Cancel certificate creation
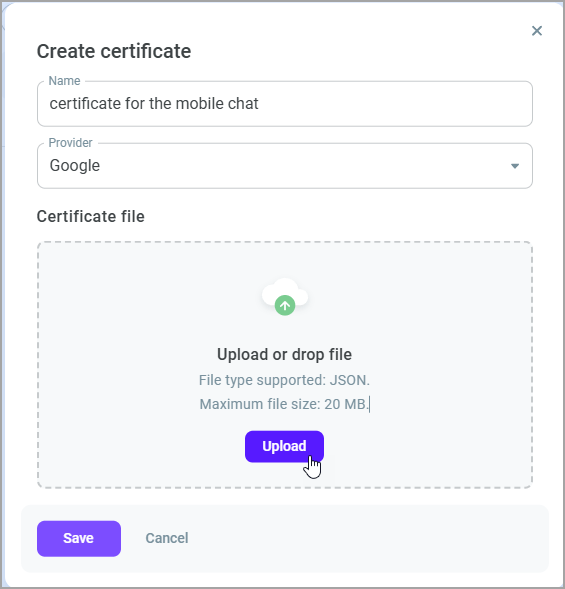The width and height of the screenshot is (565, 589). click(167, 538)
